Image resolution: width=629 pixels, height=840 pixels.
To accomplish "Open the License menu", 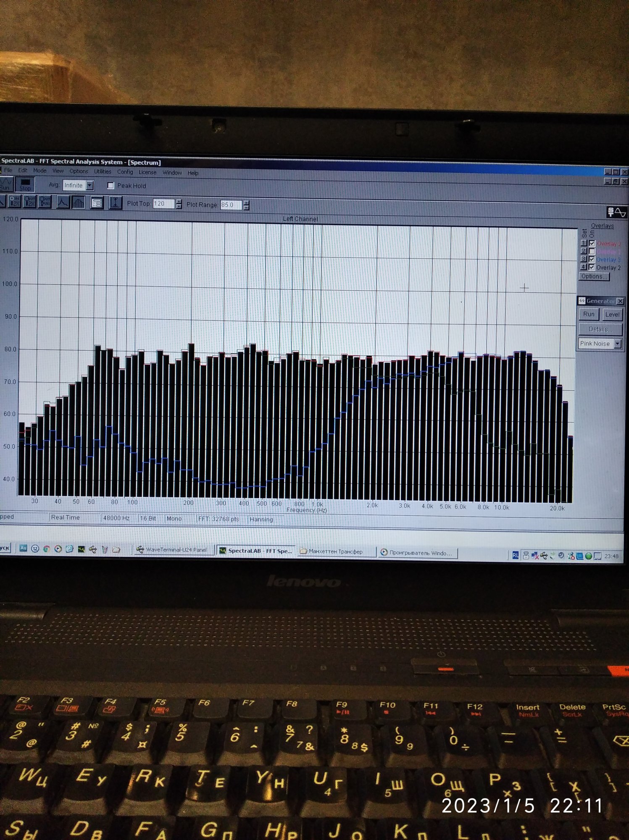I will tap(147, 172).
